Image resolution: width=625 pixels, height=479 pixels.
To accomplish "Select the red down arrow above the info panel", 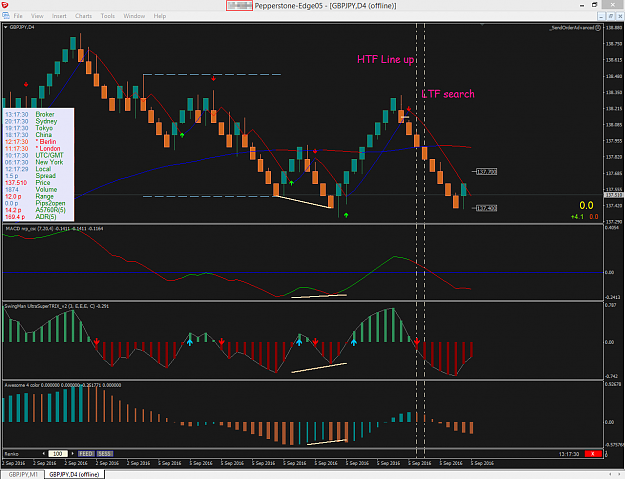I will (x=26, y=84).
